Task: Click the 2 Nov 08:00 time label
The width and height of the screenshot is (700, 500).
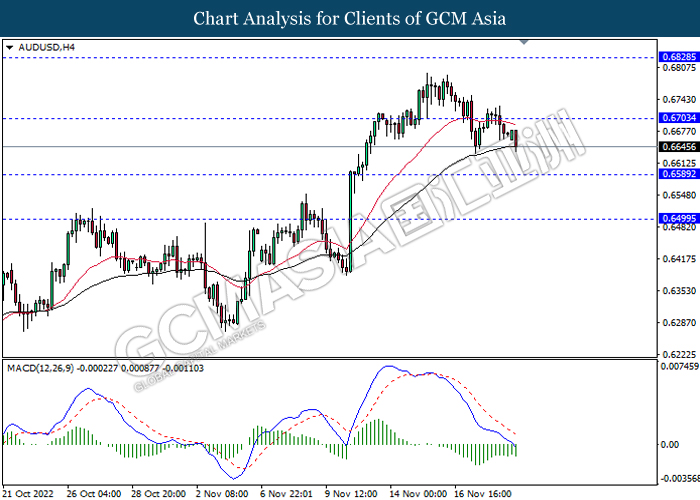Action: (223, 493)
